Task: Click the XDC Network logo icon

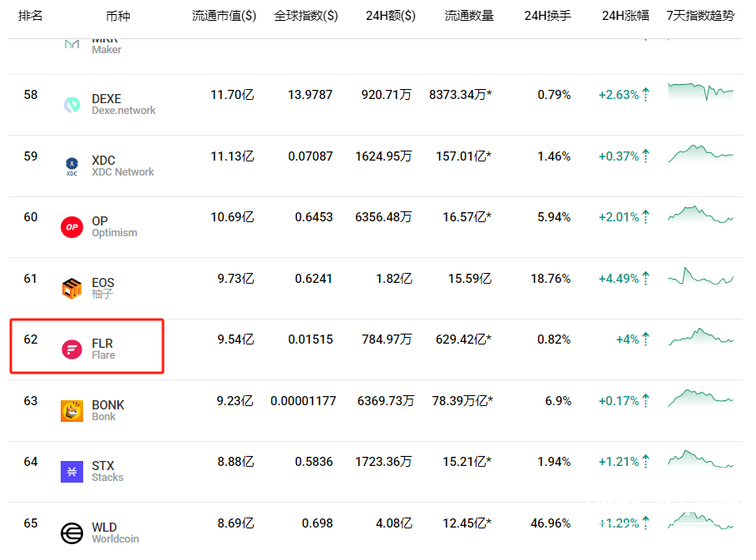Action: point(72,166)
